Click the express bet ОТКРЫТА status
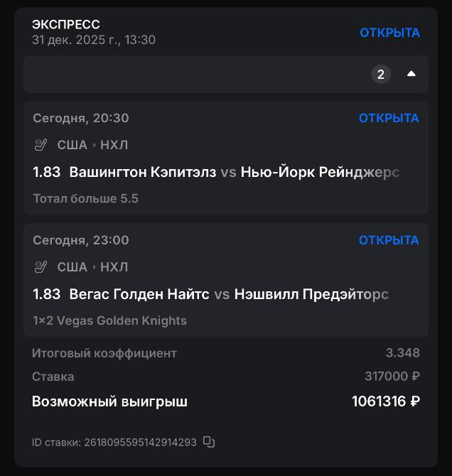This screenshot has height=476, width=452. tap(389, 33)
